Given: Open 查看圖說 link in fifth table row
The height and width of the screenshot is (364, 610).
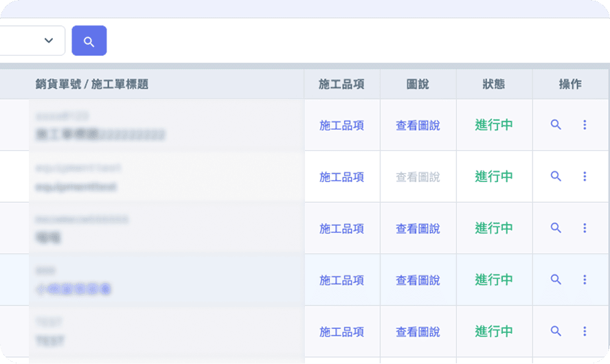Looking at the screenshot, I should coord(418,332).
